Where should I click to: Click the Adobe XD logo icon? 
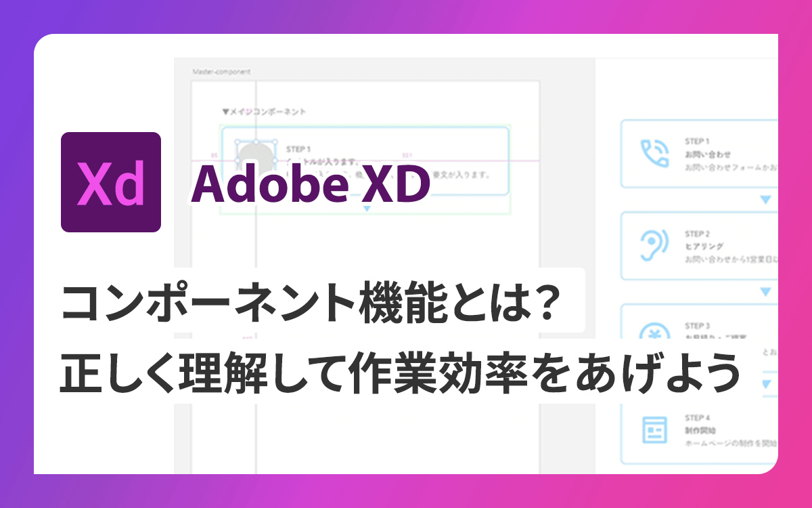111,182
